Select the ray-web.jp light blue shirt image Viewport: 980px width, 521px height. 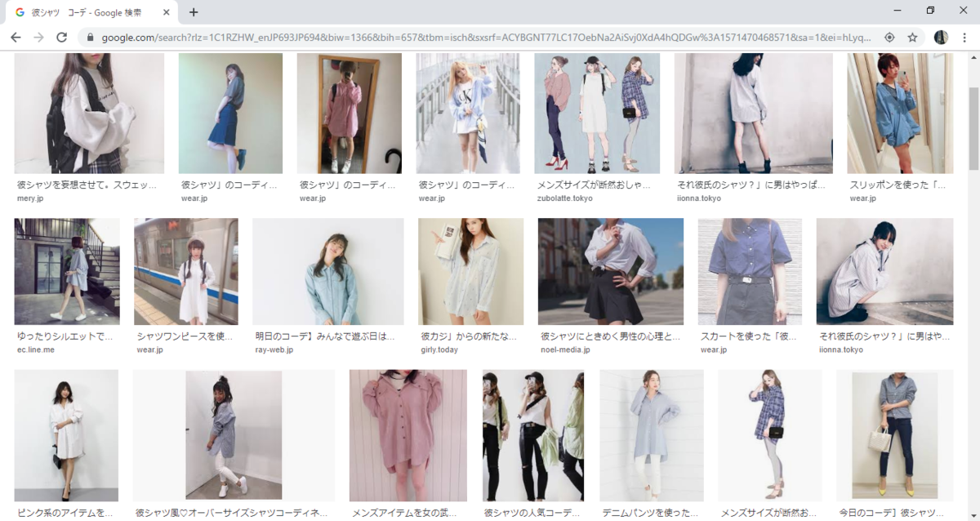(x=328, y=271)
